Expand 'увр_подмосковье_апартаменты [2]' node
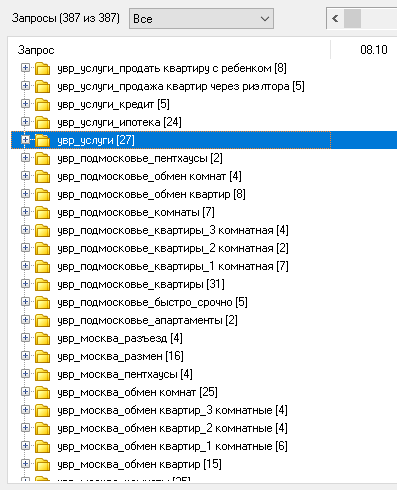Viewport: 397px width, 490px height. pyautogui.click(x=25, y=320)
